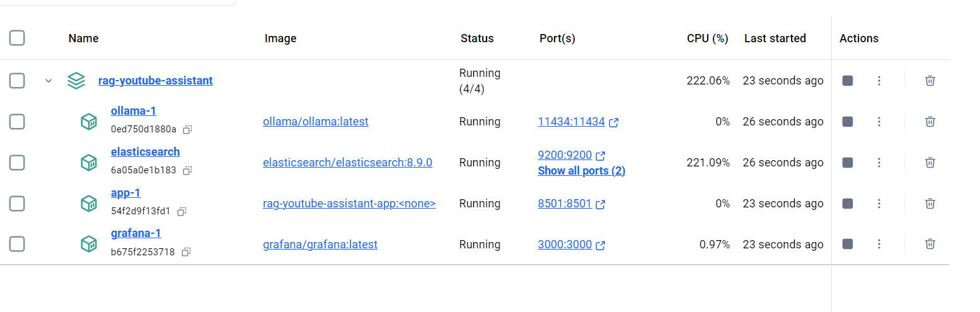Sort by the CPU (%) column header
The image size is (980, 312).
pos(708,38)
